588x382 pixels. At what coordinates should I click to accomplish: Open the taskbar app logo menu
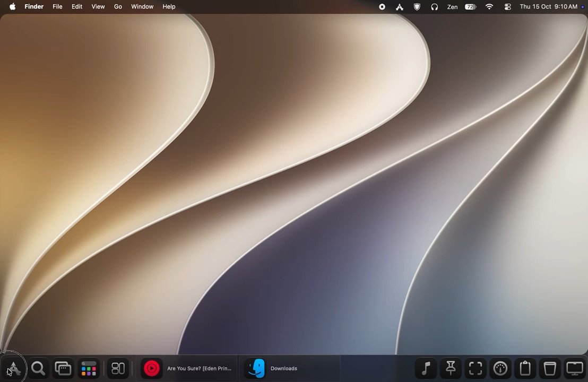13,369
